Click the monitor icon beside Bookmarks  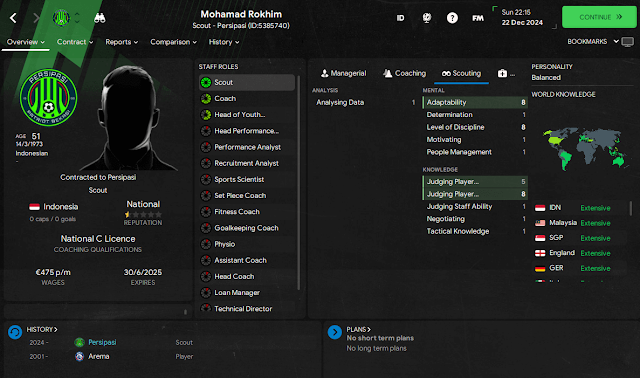coord(628,42)
